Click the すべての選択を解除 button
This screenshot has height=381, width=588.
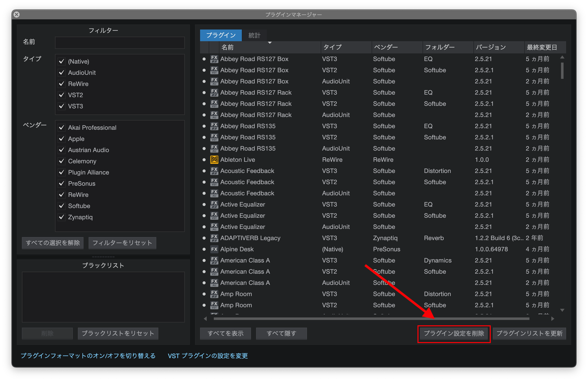53,243
